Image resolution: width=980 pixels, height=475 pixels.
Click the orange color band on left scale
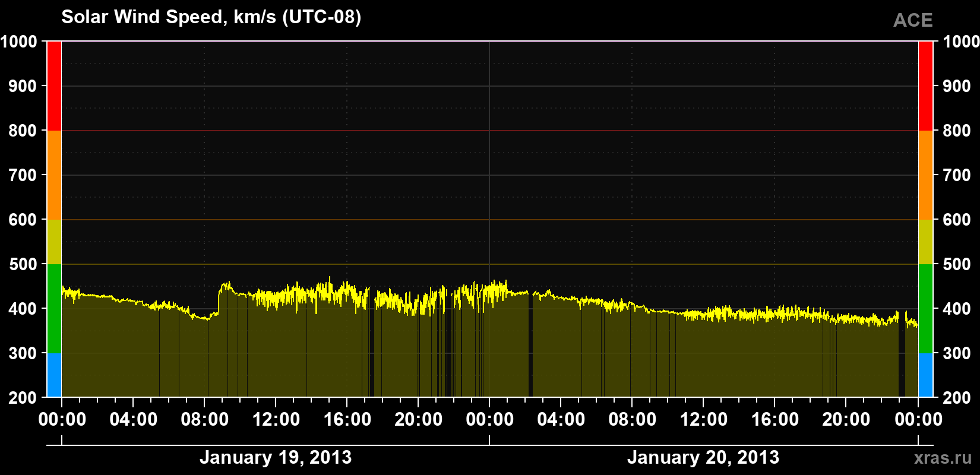coord(54,175)
